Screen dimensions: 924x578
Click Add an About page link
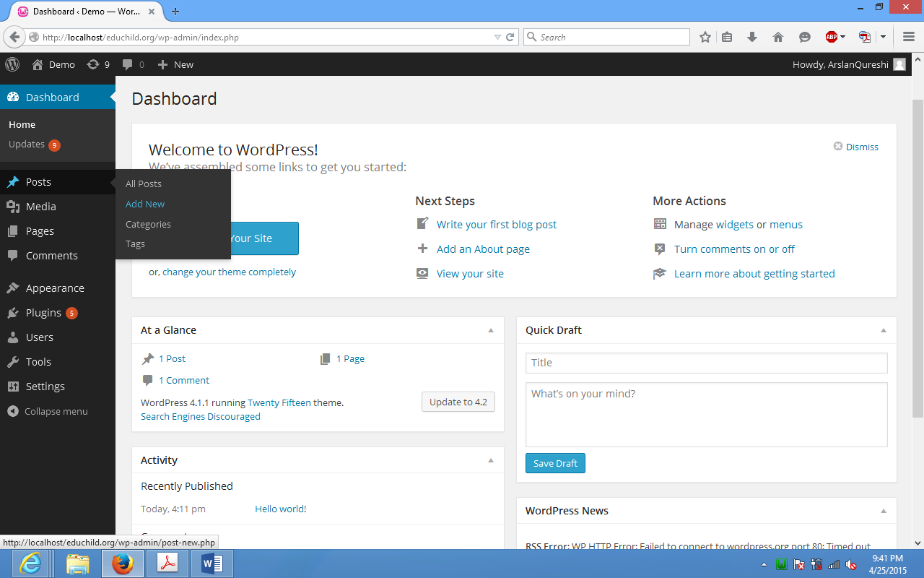pyautogui.click(x=483, y=249)
